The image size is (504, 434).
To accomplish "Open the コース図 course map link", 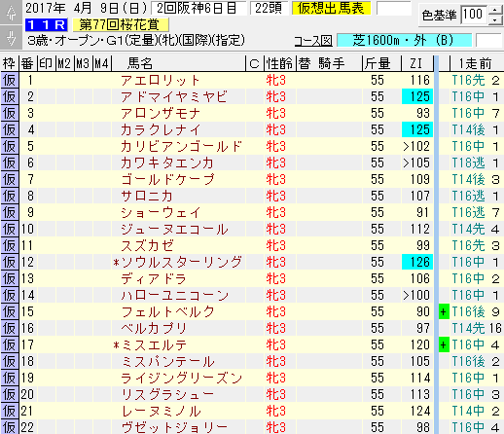I will tap(313, 41).
